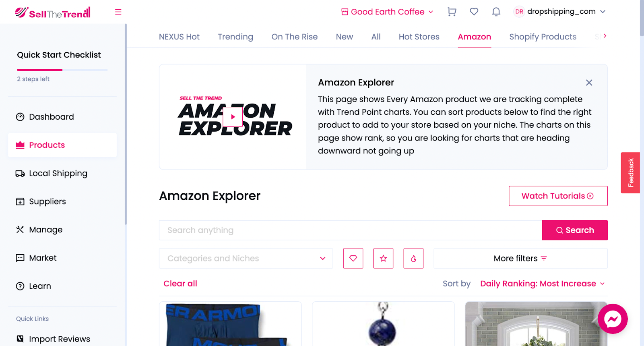Screen dimensions: 644x346
Task: Switch to the Hot Stores tab
Action: coord(419,37)
